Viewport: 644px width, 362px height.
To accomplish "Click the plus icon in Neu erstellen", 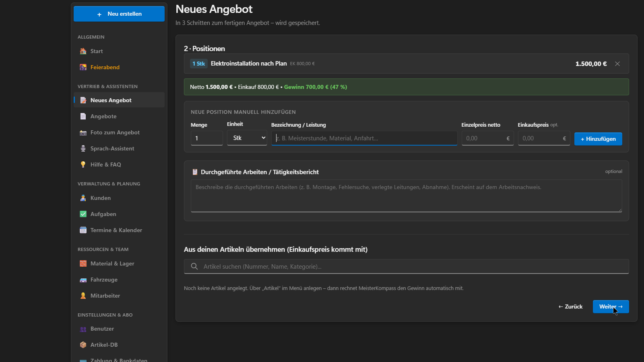I will point(99,14).
